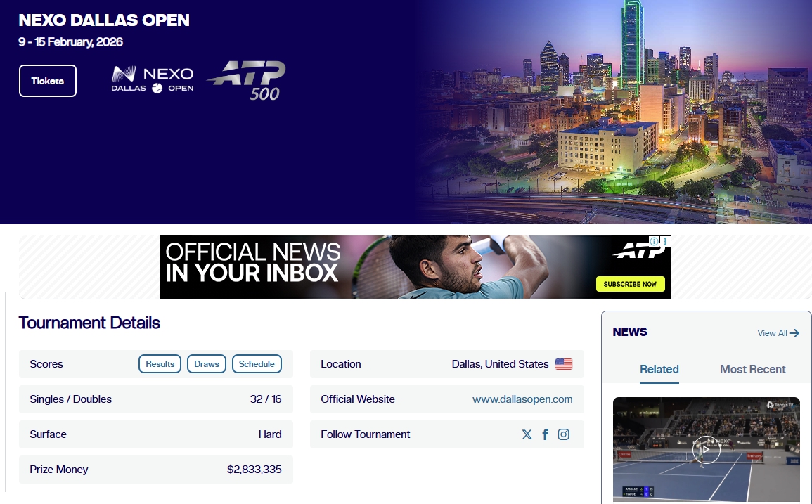This screenshot has width=812, height=504.
Task: Click the ATP 500 logo
Action: [x=247, y=80]
